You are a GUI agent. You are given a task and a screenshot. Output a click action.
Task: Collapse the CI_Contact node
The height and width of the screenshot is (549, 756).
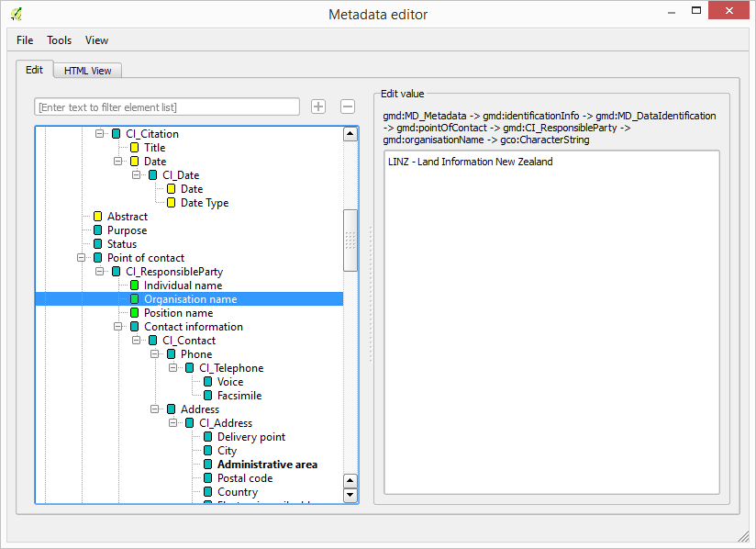[136, 341]
